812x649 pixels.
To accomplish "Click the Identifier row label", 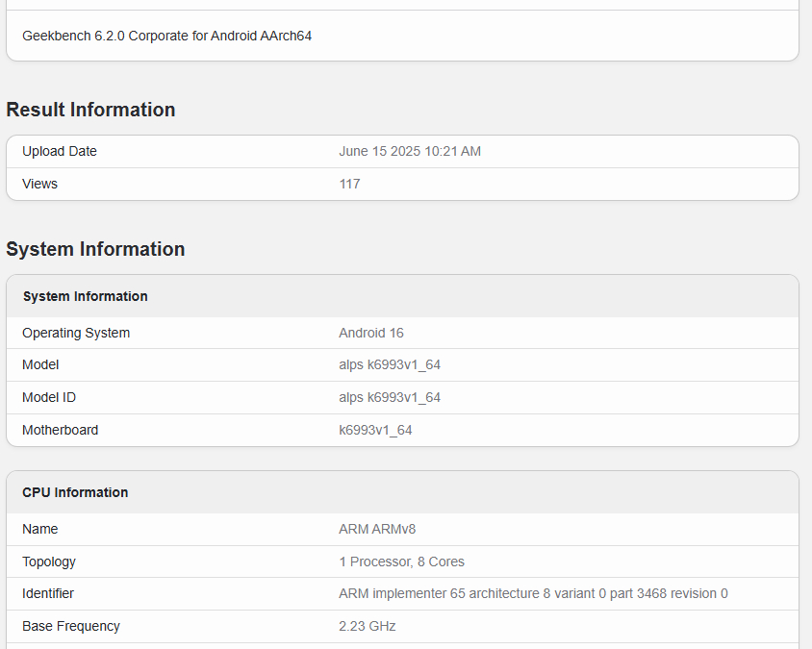I will [x=48, y=593].
